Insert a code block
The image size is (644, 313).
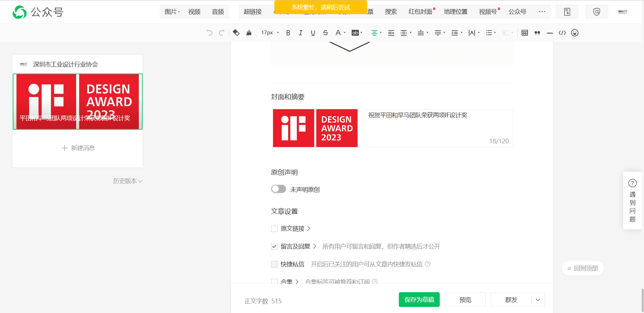pos(562,33)
